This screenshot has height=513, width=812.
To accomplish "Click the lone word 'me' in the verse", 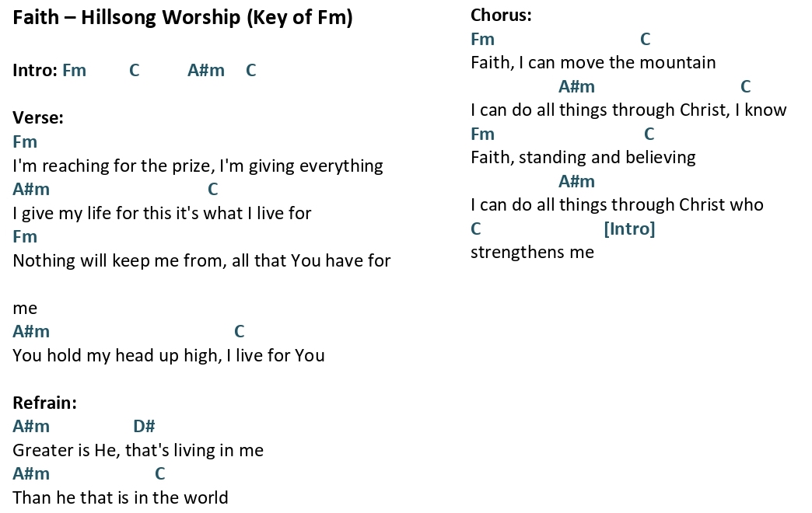I will pos(25,309).
